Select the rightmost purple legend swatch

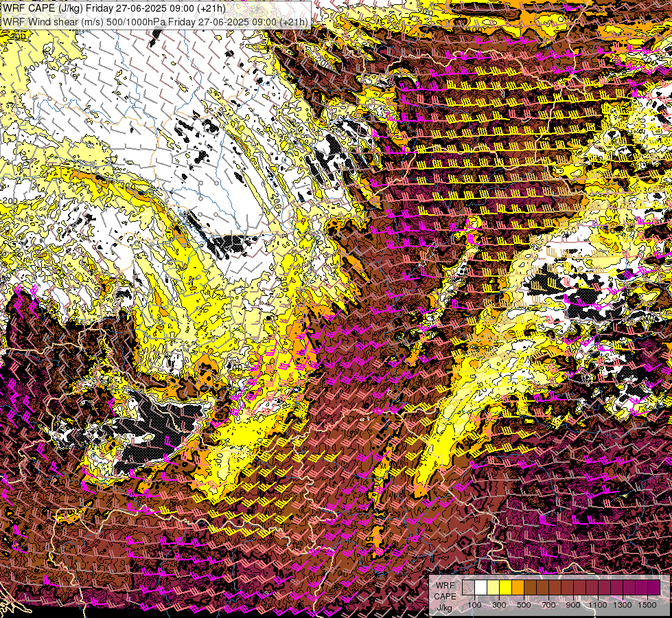654,588
